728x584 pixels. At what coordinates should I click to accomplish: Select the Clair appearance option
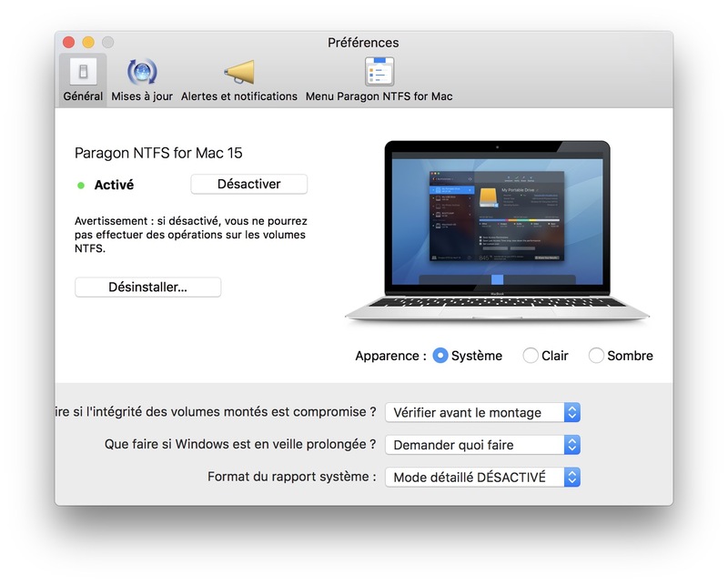click(531, 356)
